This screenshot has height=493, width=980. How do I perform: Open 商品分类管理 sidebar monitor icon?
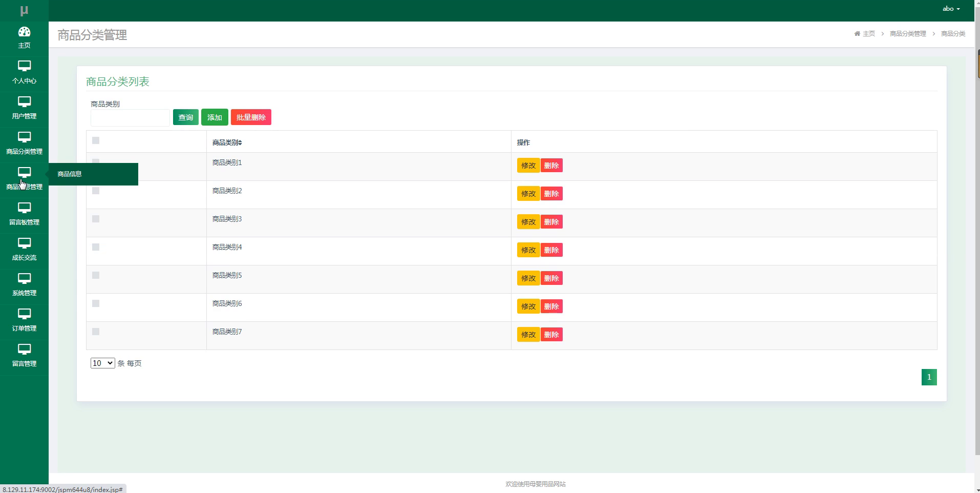(x=24, y=137)
